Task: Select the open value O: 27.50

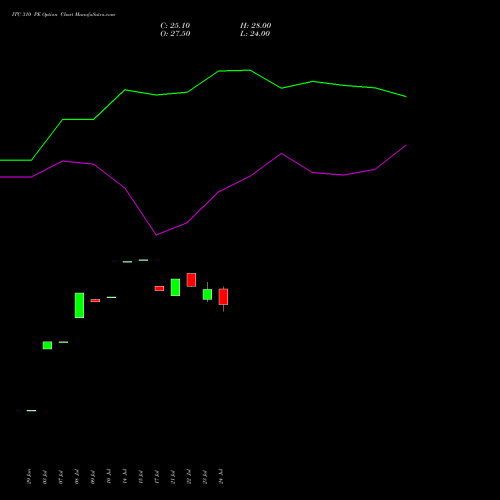Action: pyautogui.click(x=175, y=34)
